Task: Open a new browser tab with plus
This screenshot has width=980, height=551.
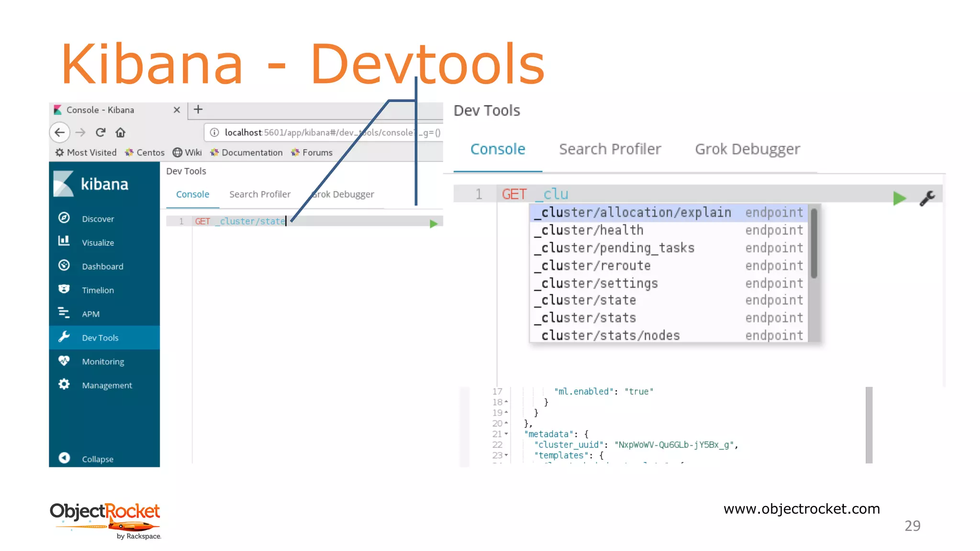Action: 198,110
